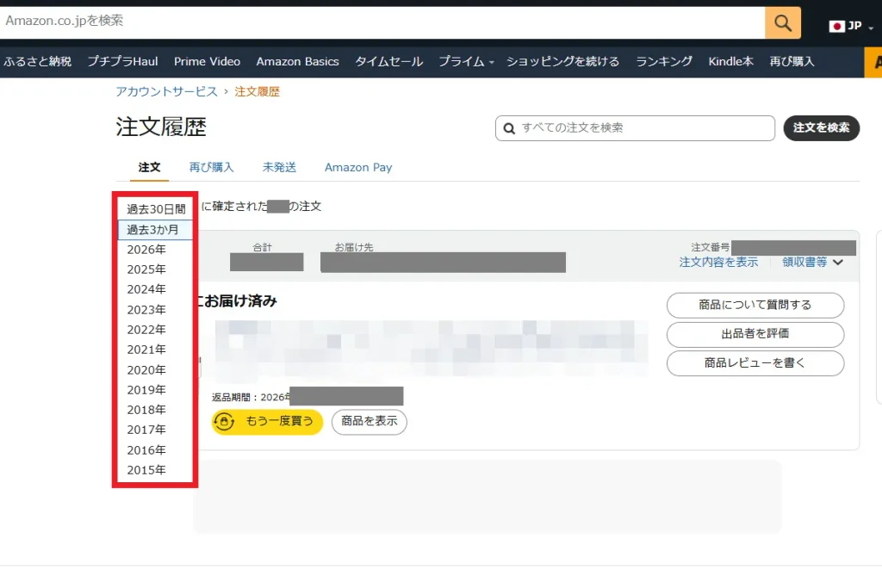The image size is (882, 588).
Task: Select 2019年 in period list
Action: coord(155,390)
